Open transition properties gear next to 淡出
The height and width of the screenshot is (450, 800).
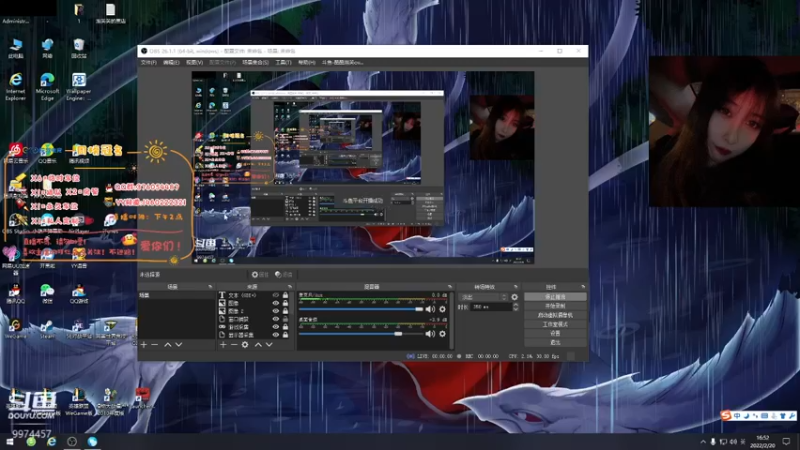coord(514,297)
